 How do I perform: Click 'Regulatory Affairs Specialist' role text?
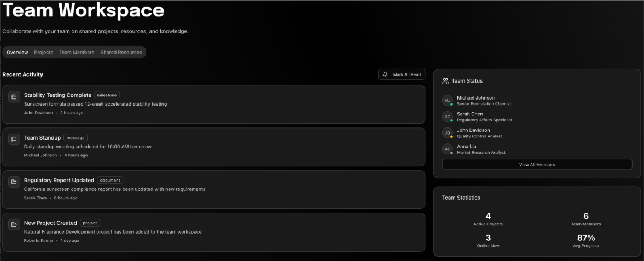click(x=484, y=120)
